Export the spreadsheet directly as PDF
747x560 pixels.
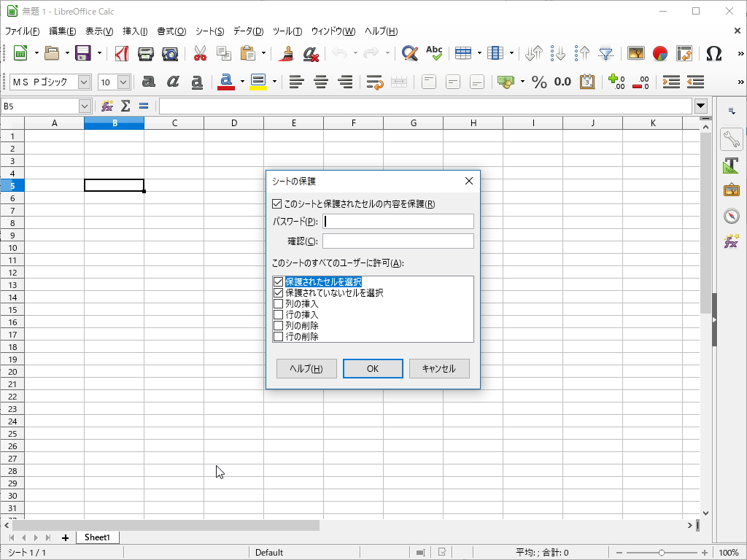coord(121,52)
